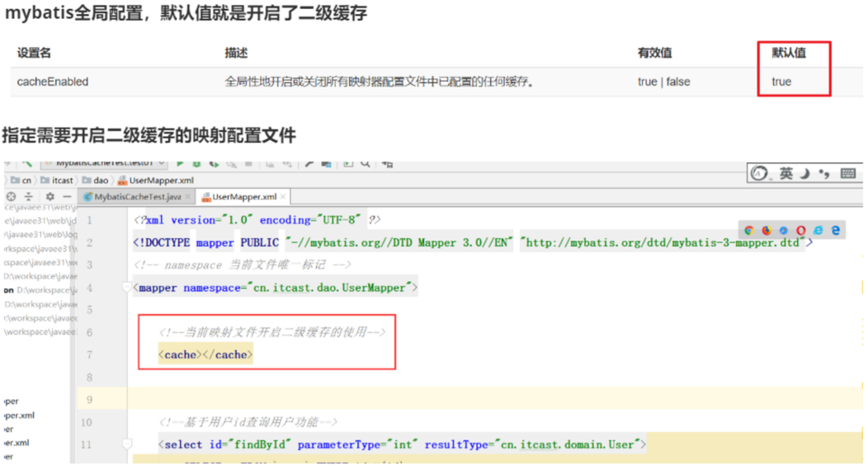Click the namespace comment on line 3
The height and width of the screenshot is (469, 868).
tap(243, 265)
